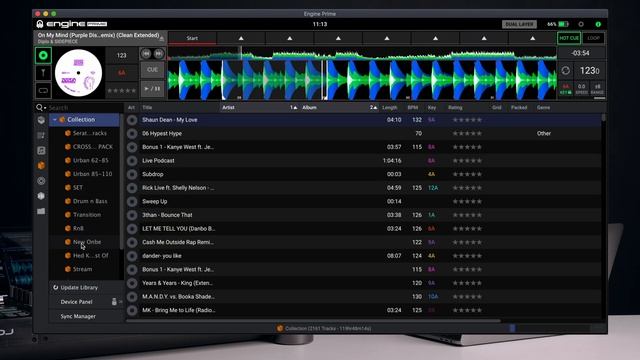The width and height of the screenshot is (640, 360).
Task: Skip to next track button
Action: tap(159, 53)
